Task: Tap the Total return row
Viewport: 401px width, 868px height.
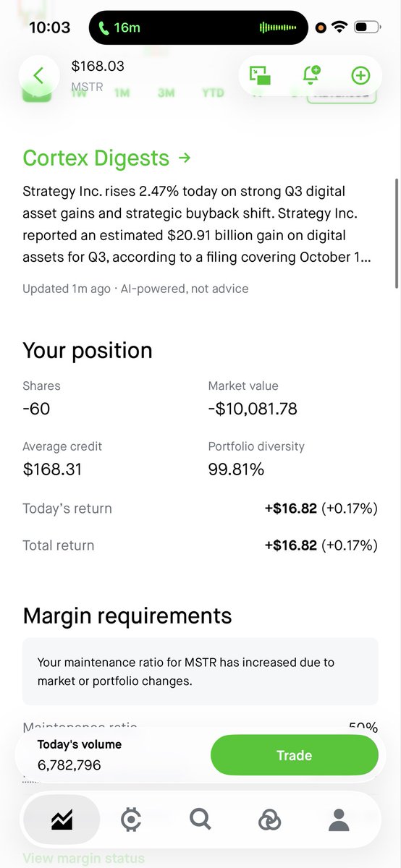Action: (x=200, y=545)
